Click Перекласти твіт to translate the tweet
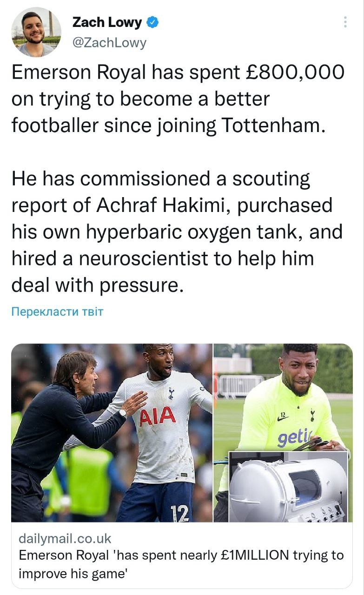Screen dimensions: 364x595 click(57, 311)
